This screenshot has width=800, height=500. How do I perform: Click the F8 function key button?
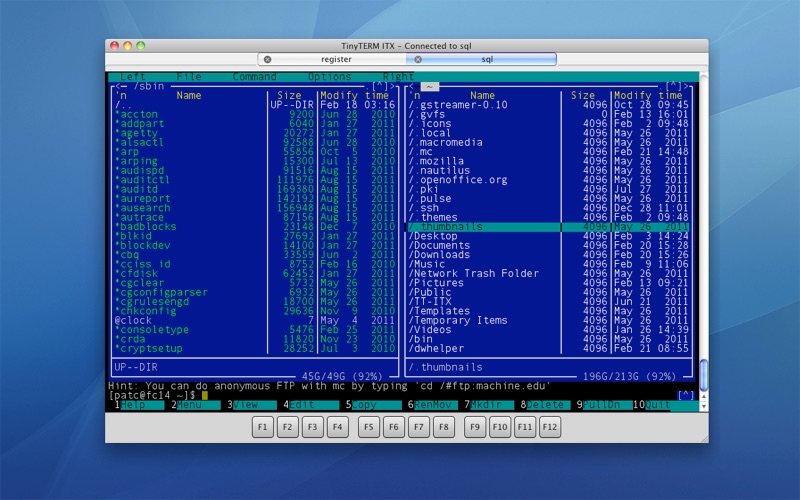click(443, 427)
